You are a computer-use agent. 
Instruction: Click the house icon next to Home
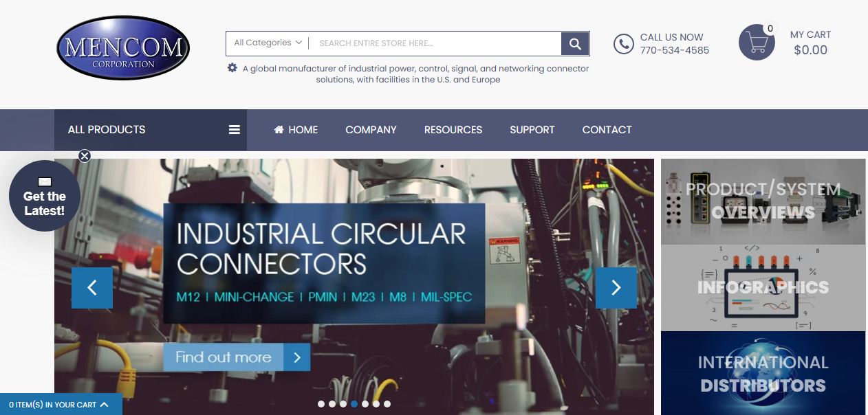[279, 130]
